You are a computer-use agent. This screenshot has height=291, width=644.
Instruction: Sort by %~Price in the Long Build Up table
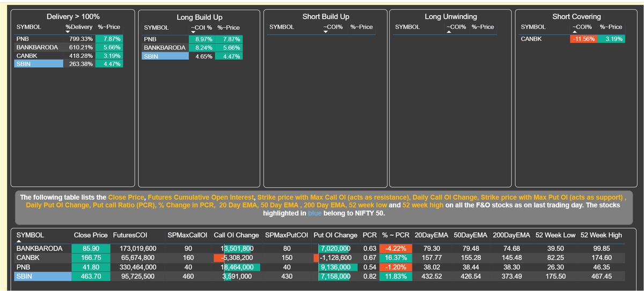pos(229,27)
